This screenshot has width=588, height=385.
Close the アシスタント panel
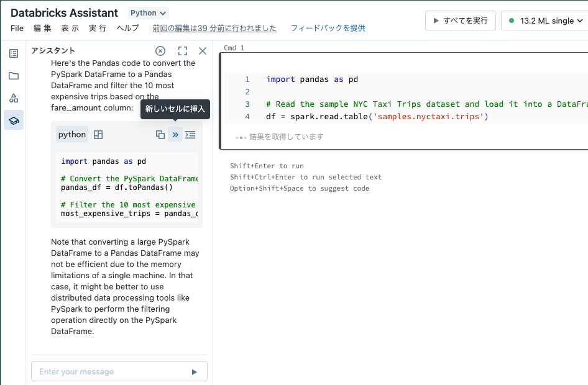pos(202,51)
